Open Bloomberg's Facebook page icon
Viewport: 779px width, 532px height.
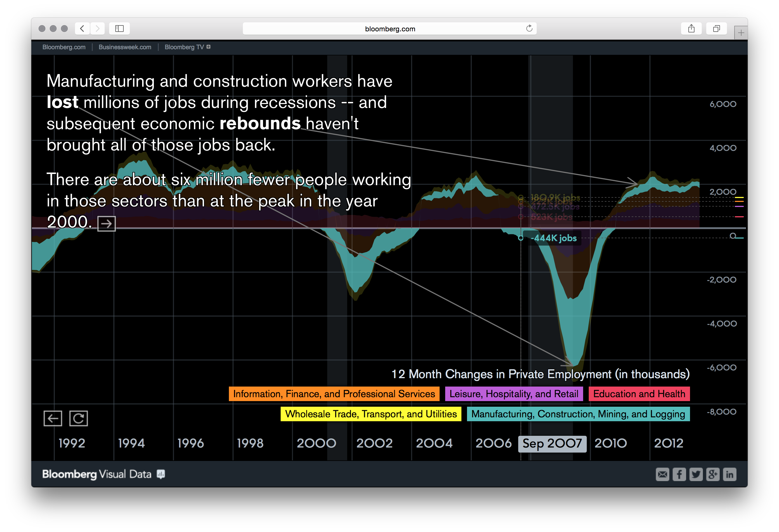point(679,474)
